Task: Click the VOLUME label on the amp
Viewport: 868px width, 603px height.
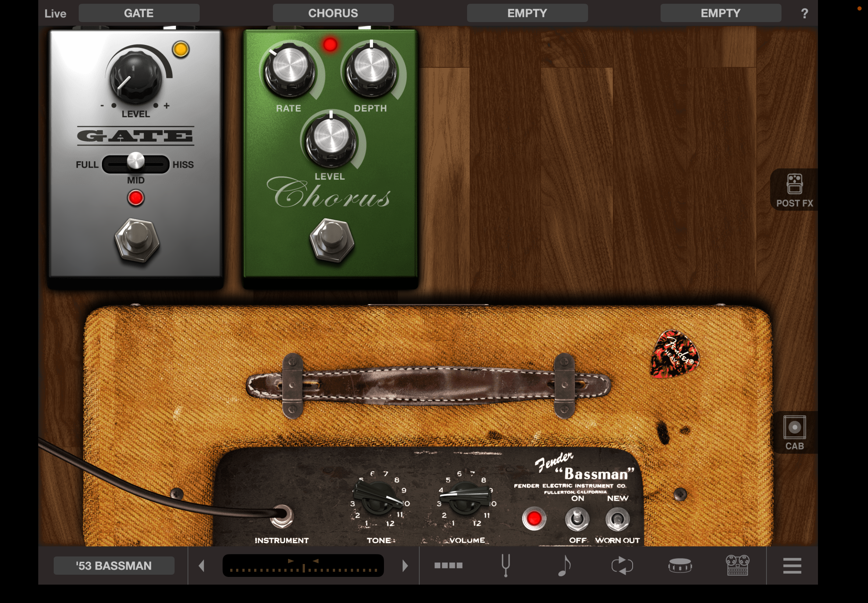Action: pos(467,540)
